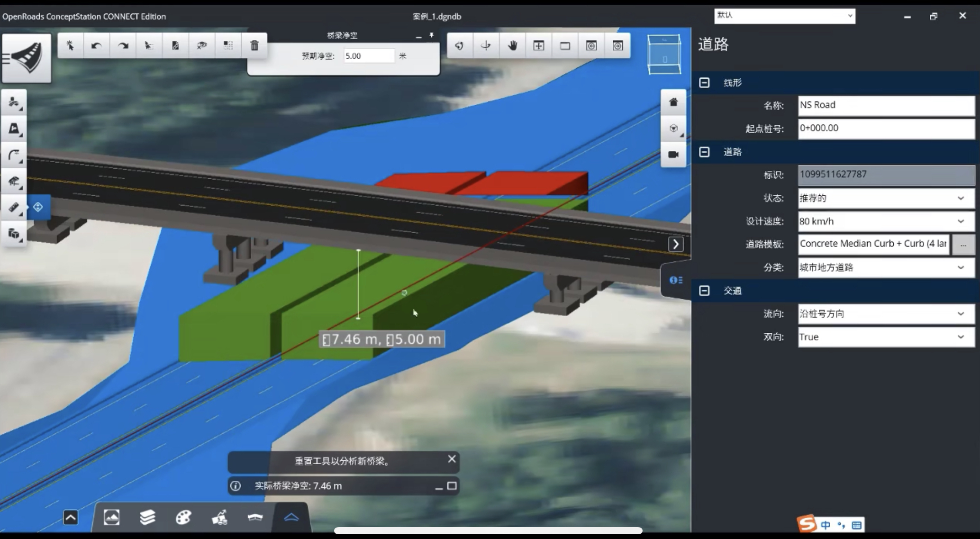Redo the last action
Screen dimensions: 980x539
coord(123,46)
